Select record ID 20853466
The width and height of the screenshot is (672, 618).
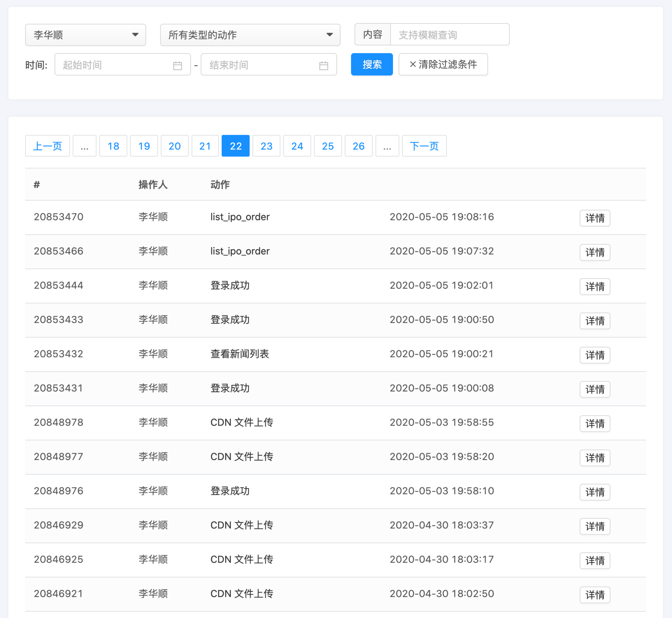click(x=58, y=251)
